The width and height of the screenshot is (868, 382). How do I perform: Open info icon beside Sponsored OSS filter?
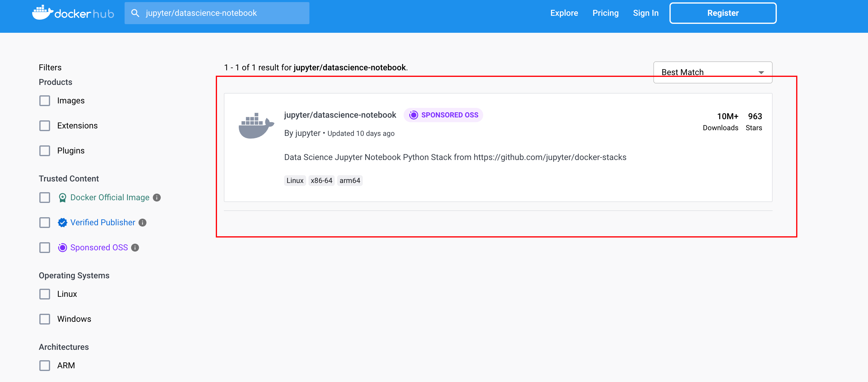[x=135, y=248]
